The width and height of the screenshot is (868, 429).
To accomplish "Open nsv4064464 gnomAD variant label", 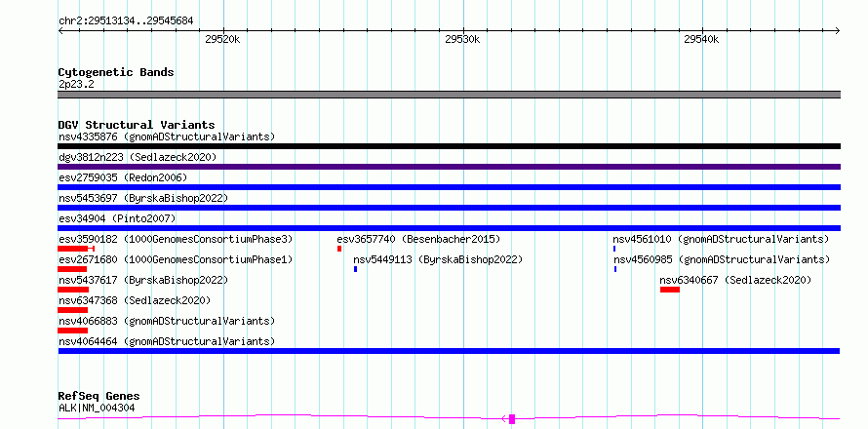I will [167, 341].
